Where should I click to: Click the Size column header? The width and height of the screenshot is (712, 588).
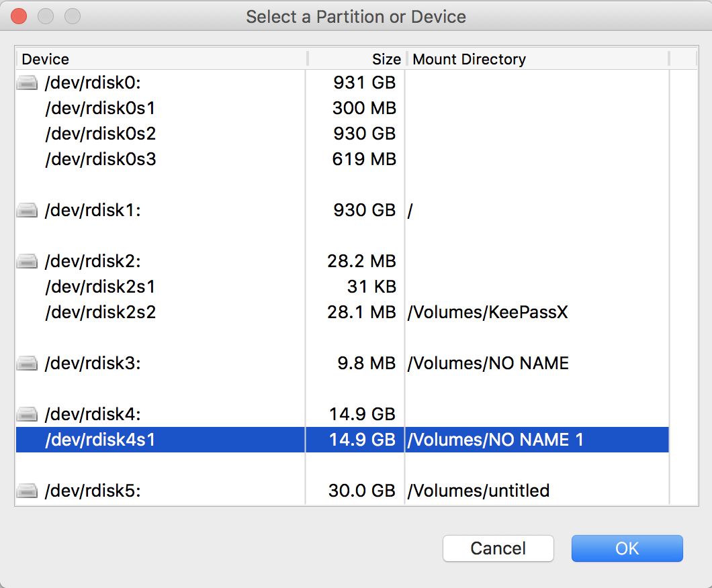coord(356,59)
